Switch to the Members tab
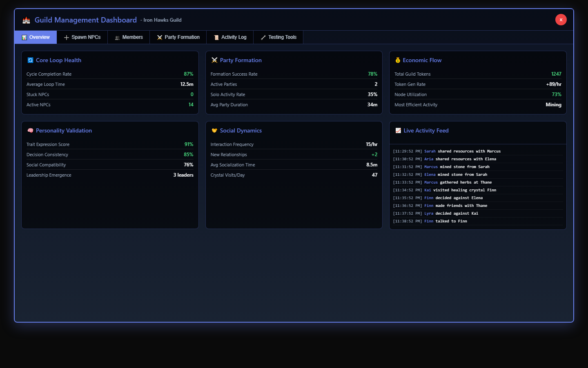This screenshot has height=368, width=588. click(x=129, y=37)
